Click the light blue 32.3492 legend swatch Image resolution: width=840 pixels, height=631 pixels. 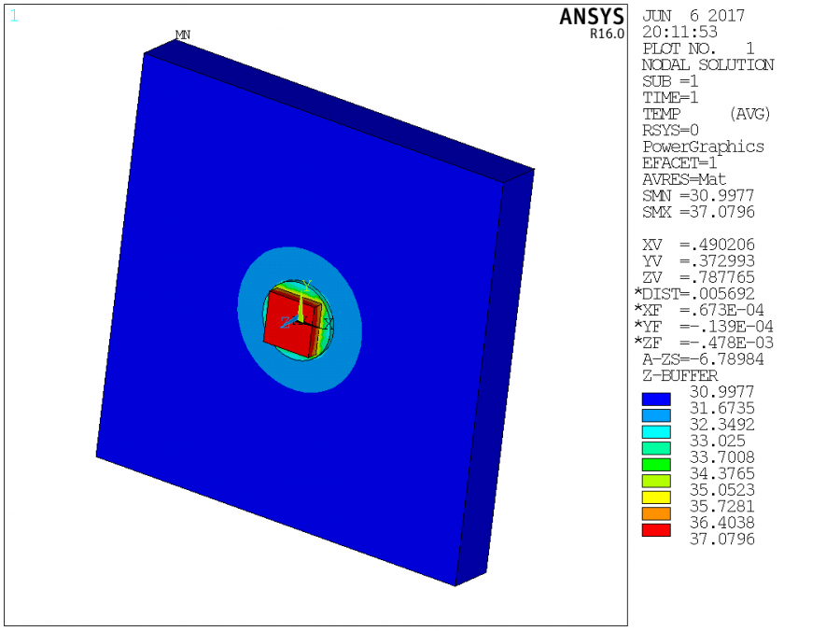656,415
